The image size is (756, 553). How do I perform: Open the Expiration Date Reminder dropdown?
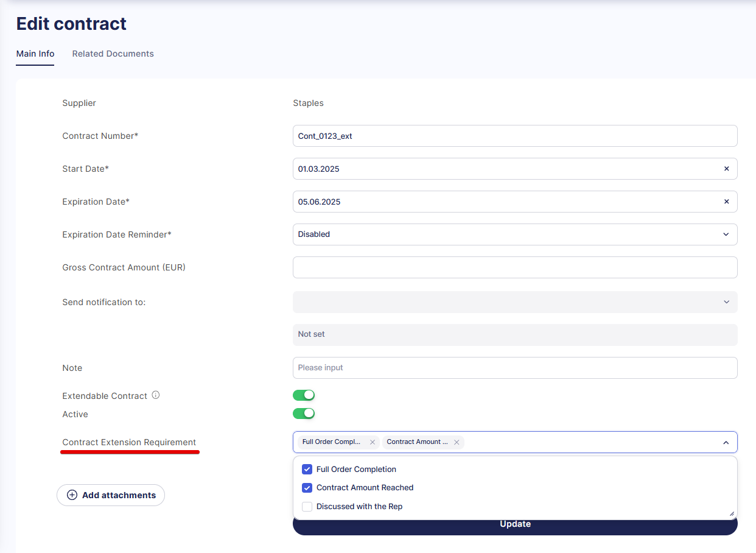[515, 234]
